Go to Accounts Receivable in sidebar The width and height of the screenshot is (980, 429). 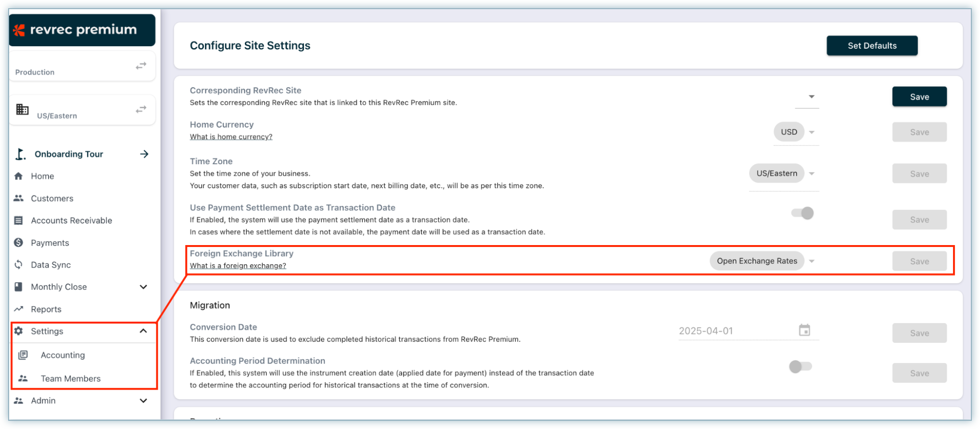[71, 221]
